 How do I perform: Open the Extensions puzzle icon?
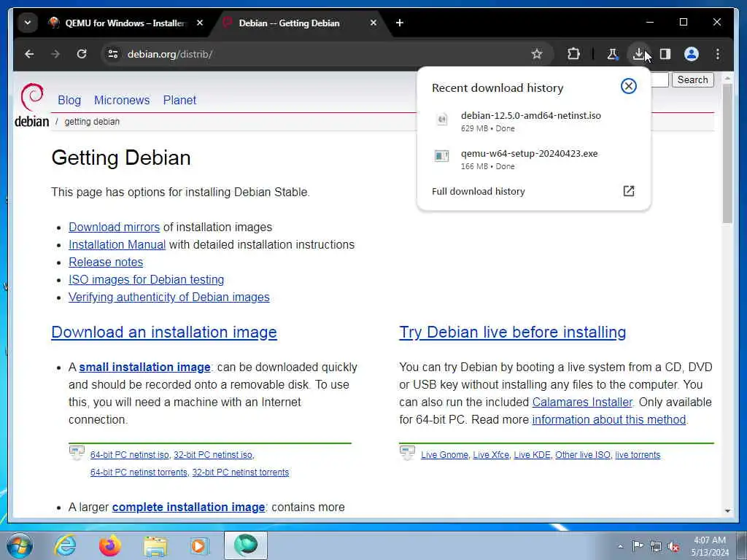coord(573,54)
